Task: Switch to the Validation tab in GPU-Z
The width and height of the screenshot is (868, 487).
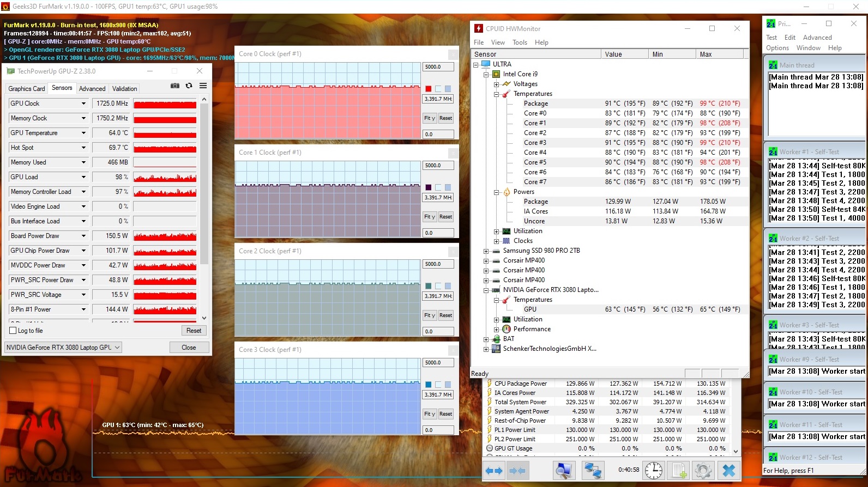Action: [125, 89]
